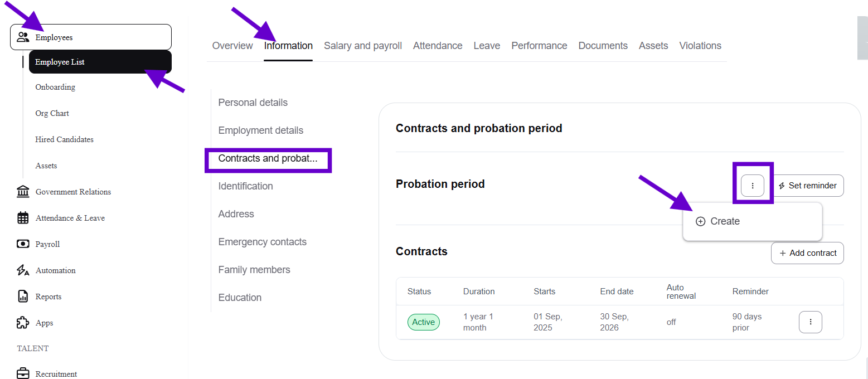Open the Documents tab
Screen dimensions: 868x379
tap(603, 46)
